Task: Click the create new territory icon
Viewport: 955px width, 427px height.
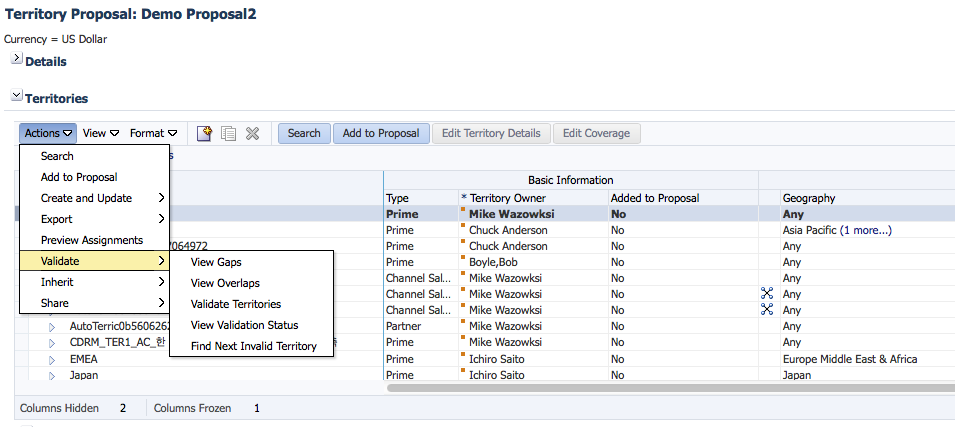Action: (x=205, y=133)
